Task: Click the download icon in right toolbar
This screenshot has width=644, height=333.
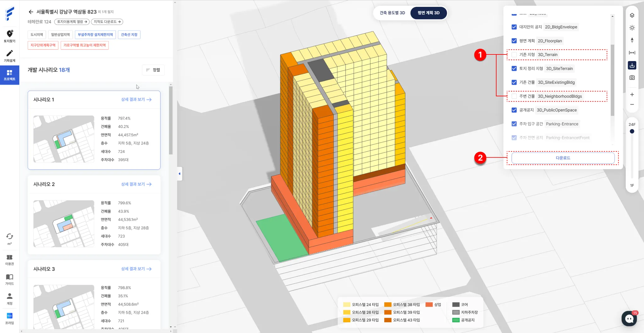Action: [632, 65]
